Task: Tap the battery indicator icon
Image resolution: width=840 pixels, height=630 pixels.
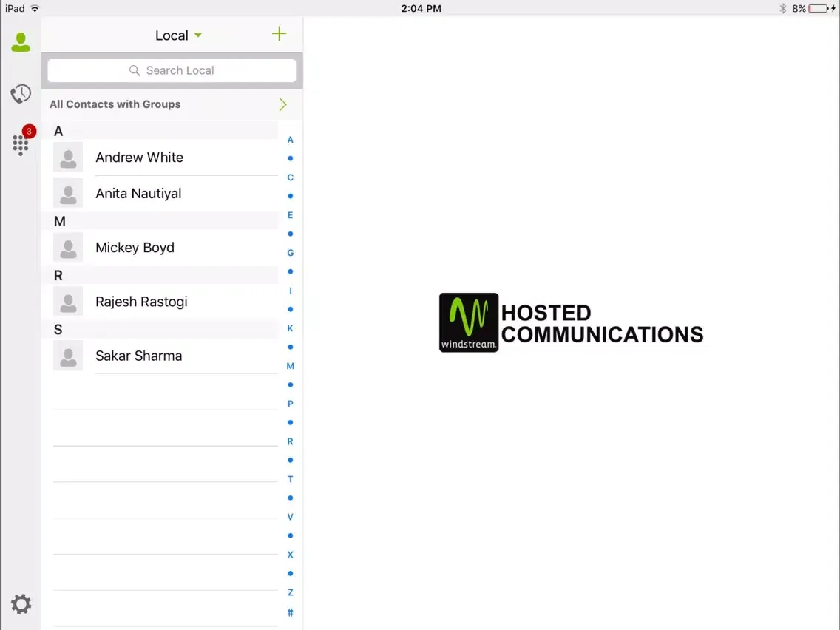Action: pyautogui.click(x=819, y=9)
